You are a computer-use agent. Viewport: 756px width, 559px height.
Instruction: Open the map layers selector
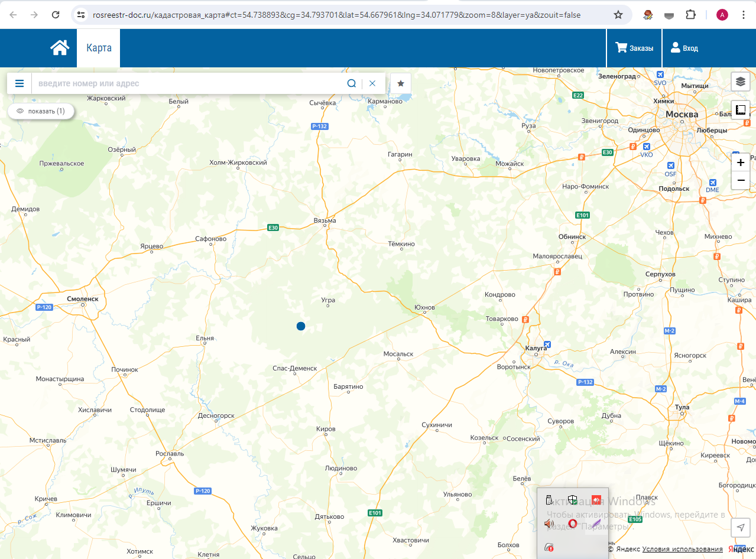[x=741, y=82]
